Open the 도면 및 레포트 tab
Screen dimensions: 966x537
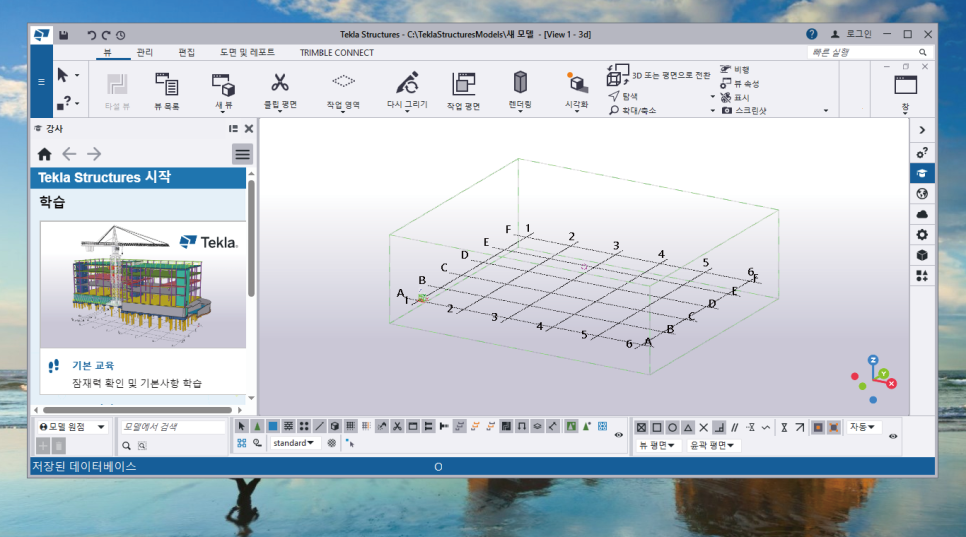point(247,52)
